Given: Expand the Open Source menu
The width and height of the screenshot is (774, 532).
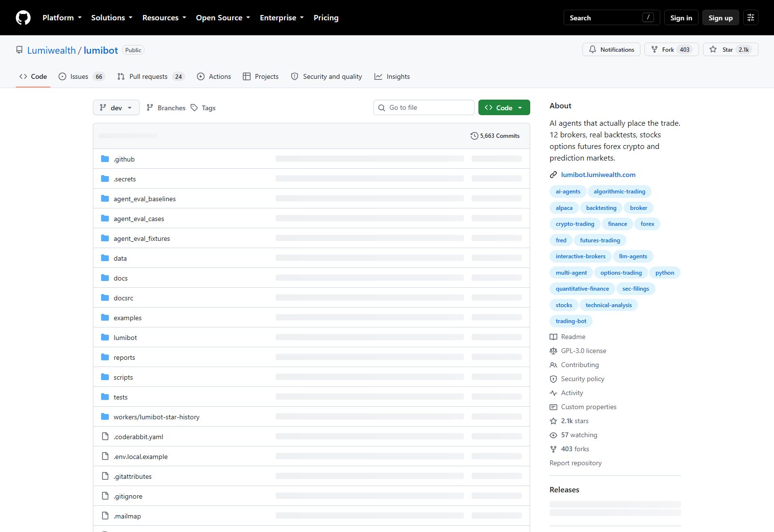Looking at the screenshot, I should pyautogui.click(x=223, y=18).
